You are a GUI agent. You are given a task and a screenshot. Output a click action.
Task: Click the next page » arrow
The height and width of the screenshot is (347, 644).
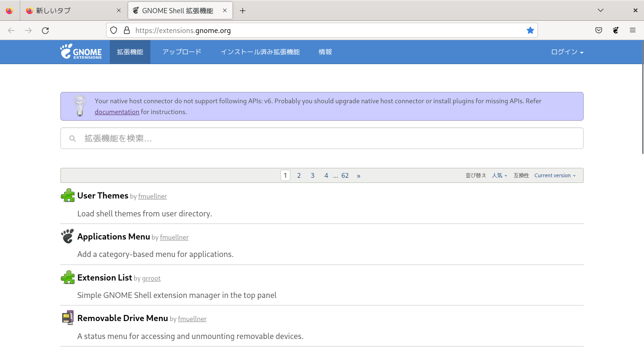click(359, 175)
